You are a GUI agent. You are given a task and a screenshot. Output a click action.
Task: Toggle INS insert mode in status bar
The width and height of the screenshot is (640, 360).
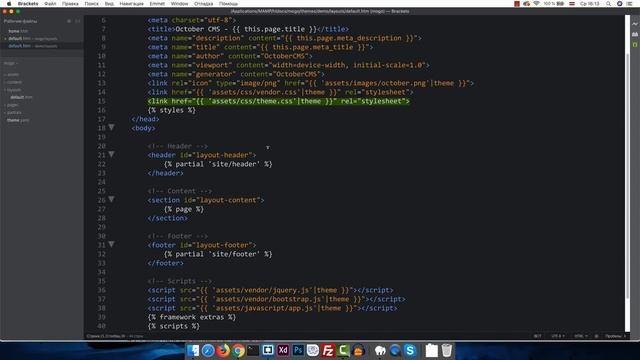[538, 336]
